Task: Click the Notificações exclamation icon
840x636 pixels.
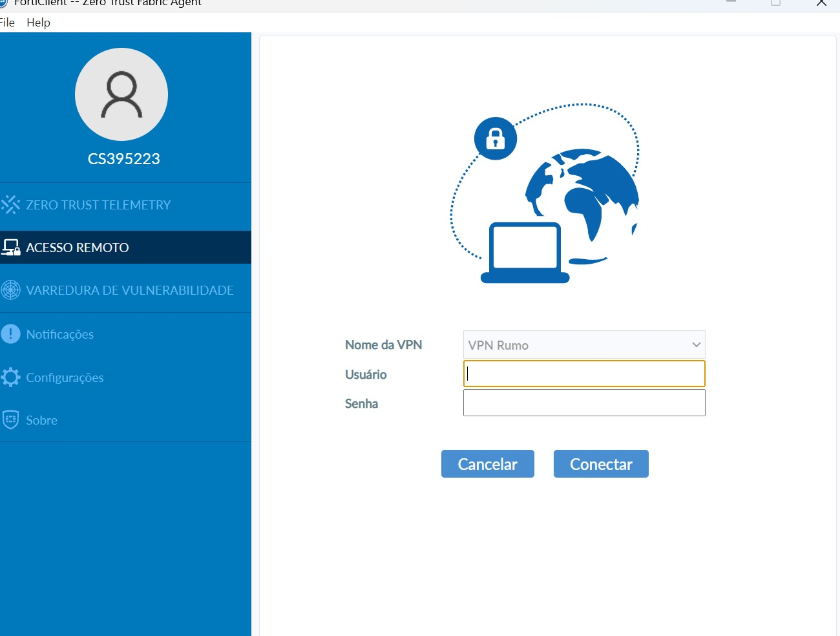Action: point(10,334)
